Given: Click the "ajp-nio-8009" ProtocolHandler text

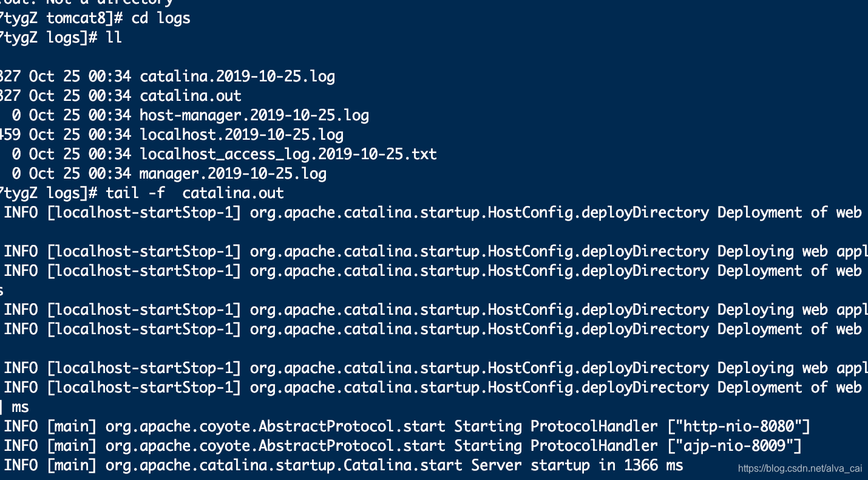Looking at the screenshot, I should [x=734, y=446].
